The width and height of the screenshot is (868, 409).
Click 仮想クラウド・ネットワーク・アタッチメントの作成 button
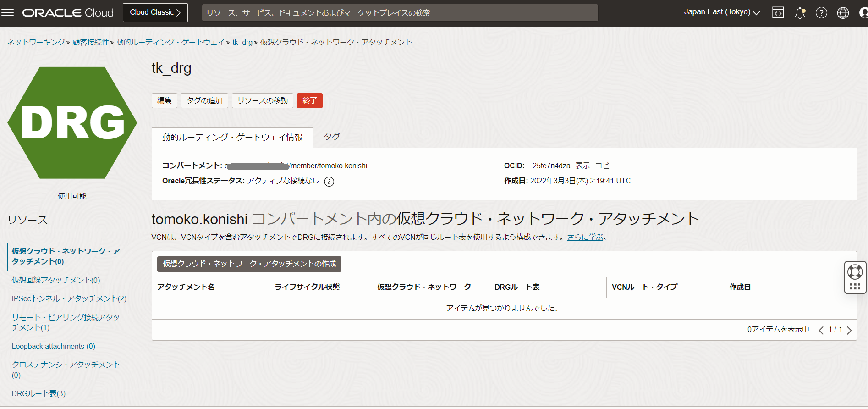coord(249,264)
